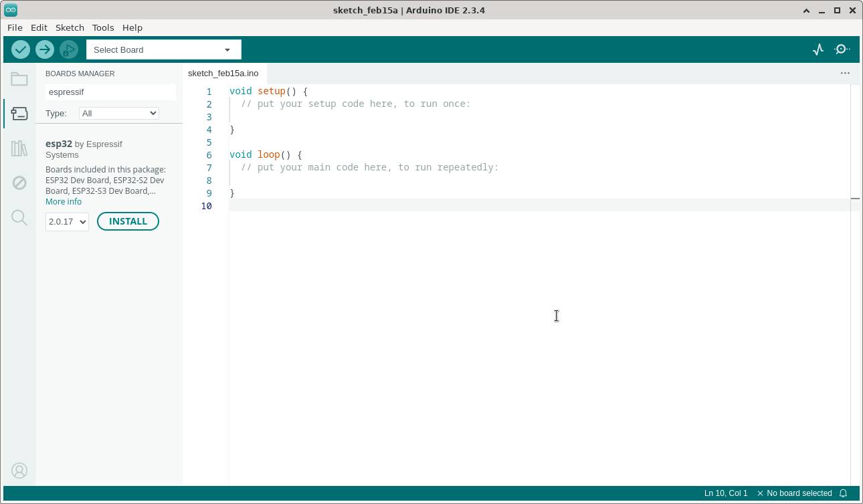Viewport: 863px width, 504px height.
Task: Open the Library Manager books icon
Action: 19,148
